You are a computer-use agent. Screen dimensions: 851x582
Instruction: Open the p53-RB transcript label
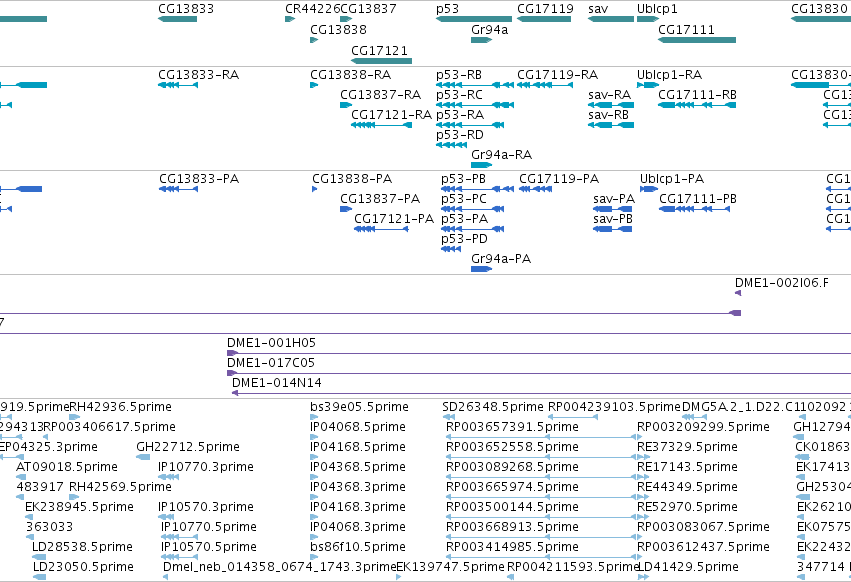[x=459, y=74]
